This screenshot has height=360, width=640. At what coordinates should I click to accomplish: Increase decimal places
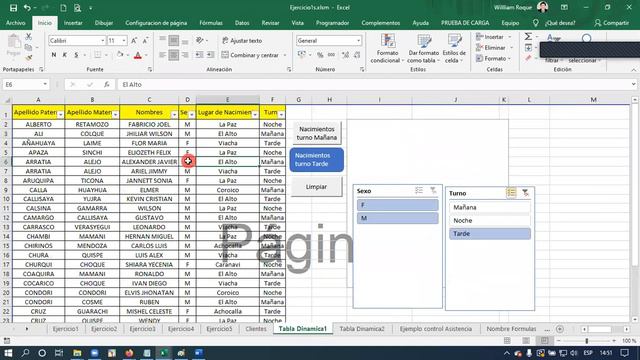[x=345, y=55]
